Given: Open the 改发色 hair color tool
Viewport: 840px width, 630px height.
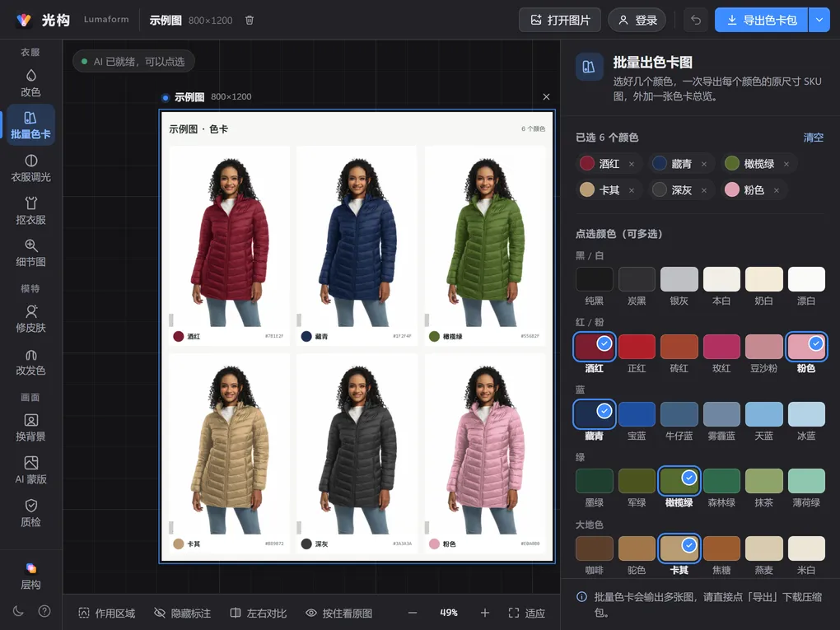Looking at the screenshot, I should (x=30, y=362).
